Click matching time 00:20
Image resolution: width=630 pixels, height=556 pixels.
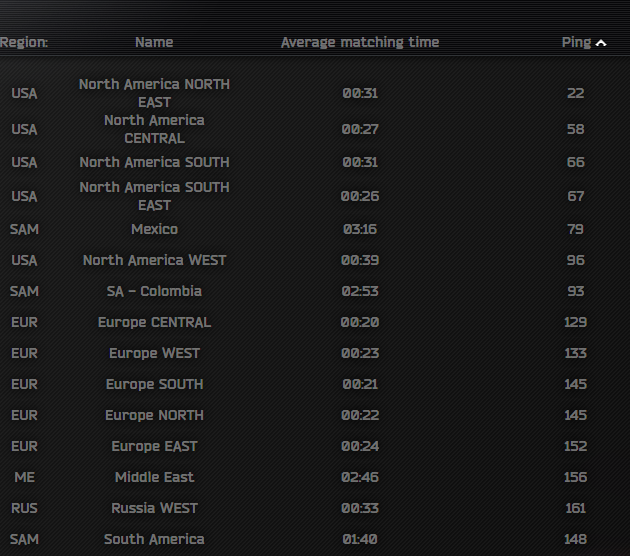[x=360, y=322]
